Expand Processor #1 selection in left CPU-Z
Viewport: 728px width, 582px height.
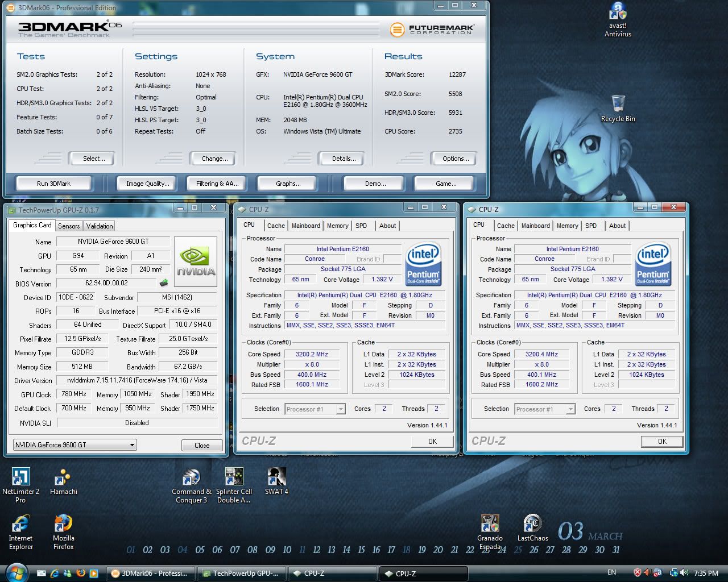pos(340,409)
